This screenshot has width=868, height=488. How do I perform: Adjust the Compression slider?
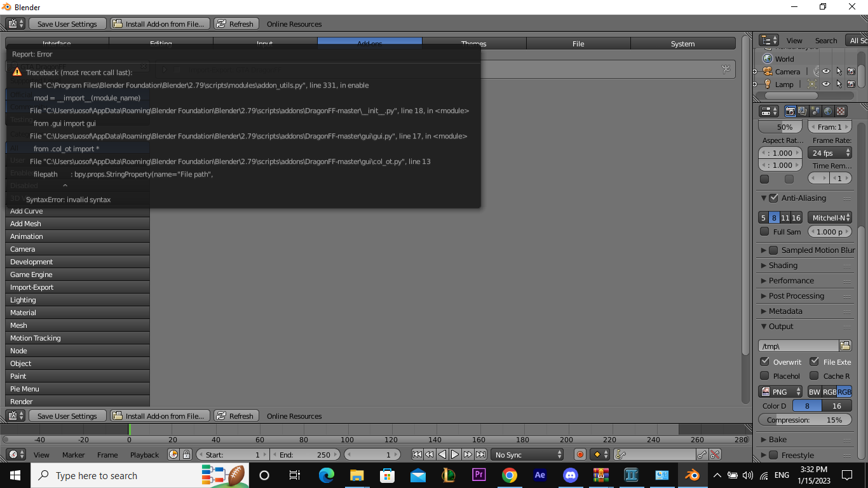[804, 419]
